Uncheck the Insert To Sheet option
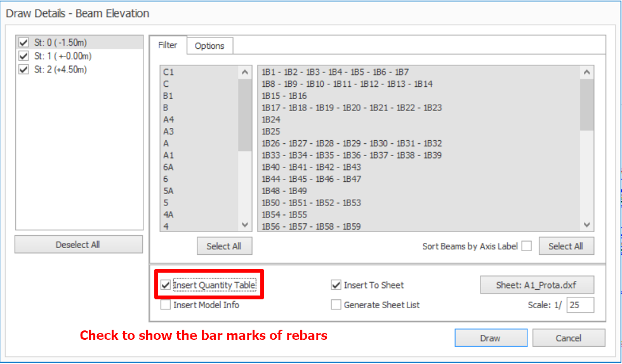Image resolution: width=622 pixels, height=364 pixels. (336, 285)
